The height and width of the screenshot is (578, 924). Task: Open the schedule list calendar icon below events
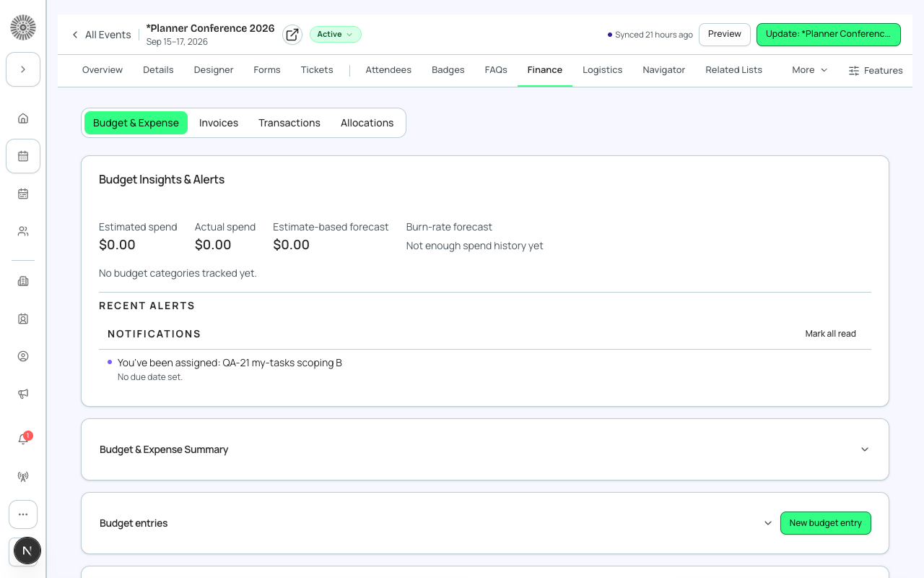tap(23, 194)
